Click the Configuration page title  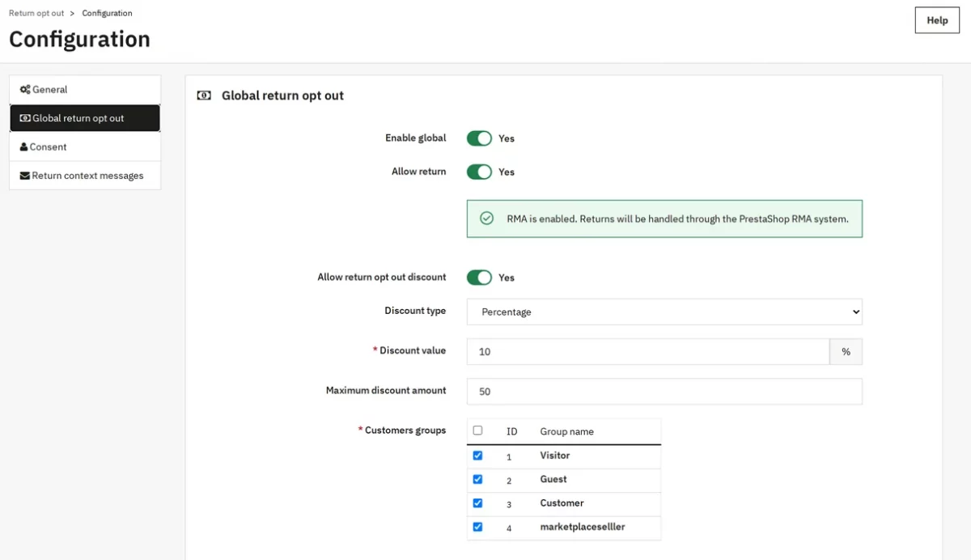click(x=79, y=39)
